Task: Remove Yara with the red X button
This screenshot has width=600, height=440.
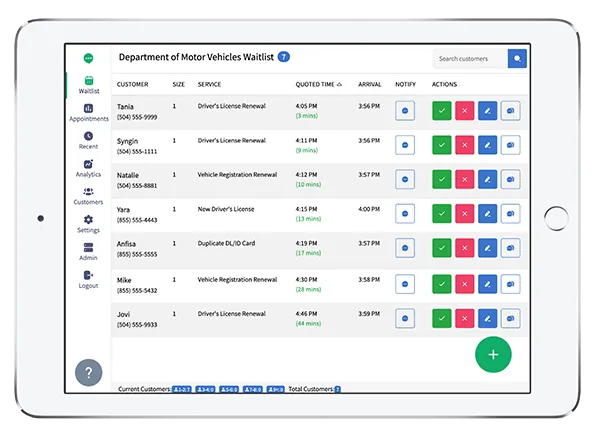Action: (465, 213)
